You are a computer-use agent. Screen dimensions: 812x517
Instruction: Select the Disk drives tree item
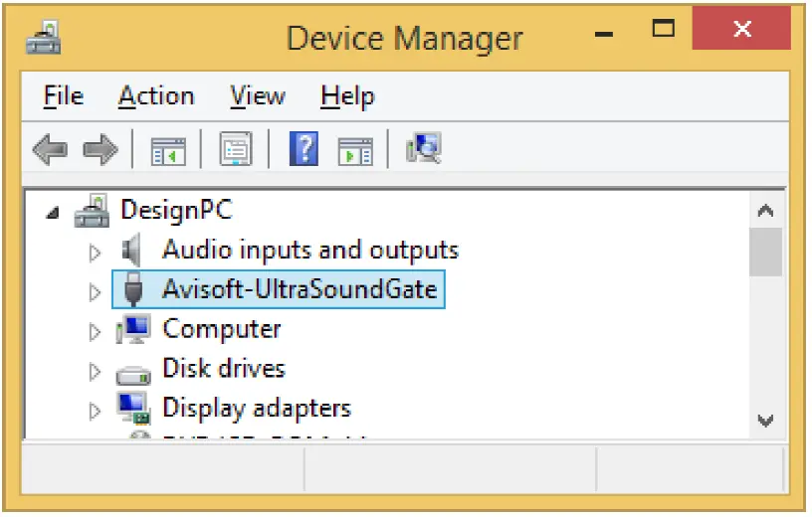[223, 369]
